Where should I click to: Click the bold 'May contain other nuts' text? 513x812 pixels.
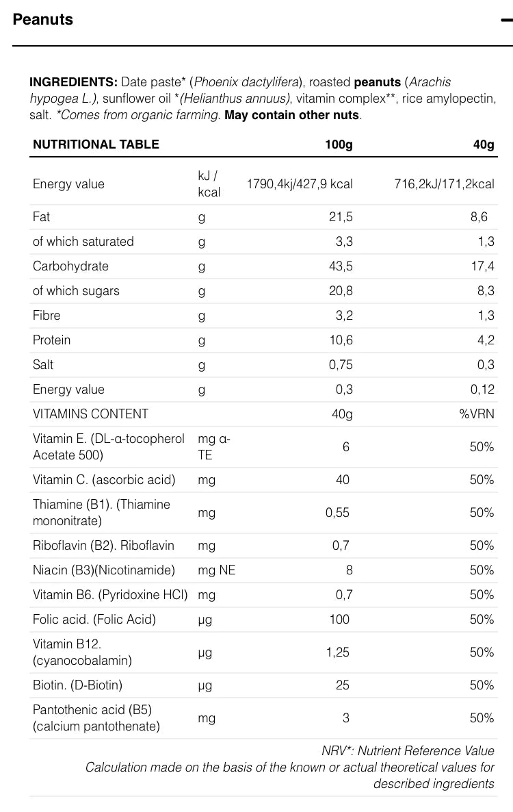coord(291,115)
